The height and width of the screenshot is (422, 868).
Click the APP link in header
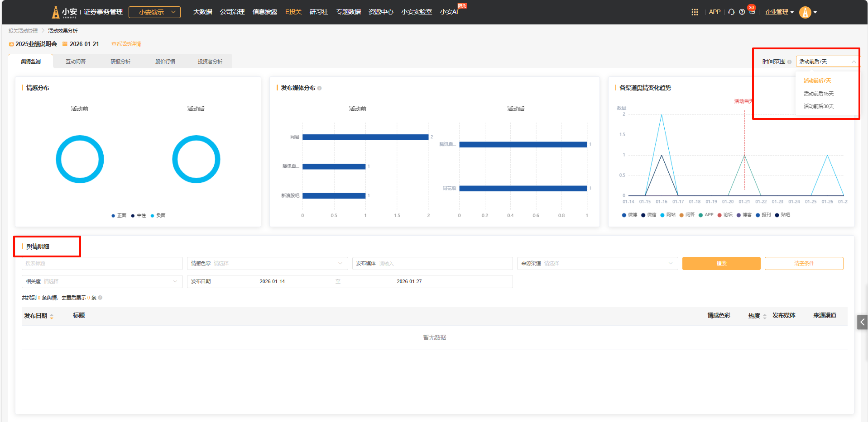(715, 12)
